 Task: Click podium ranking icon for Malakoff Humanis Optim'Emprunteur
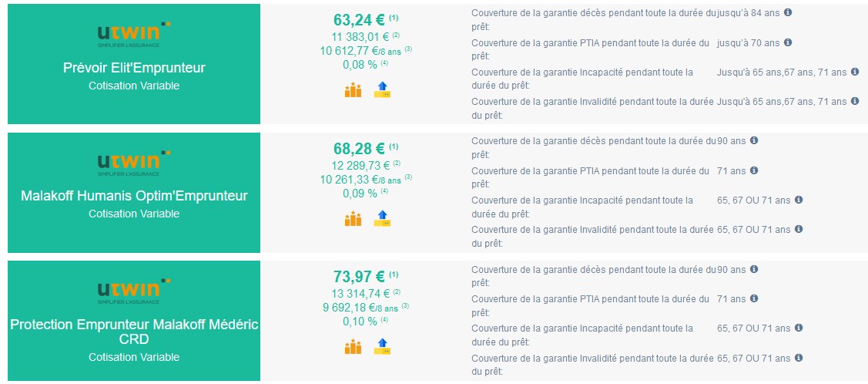pyautogui.click(x=353, y=218)
